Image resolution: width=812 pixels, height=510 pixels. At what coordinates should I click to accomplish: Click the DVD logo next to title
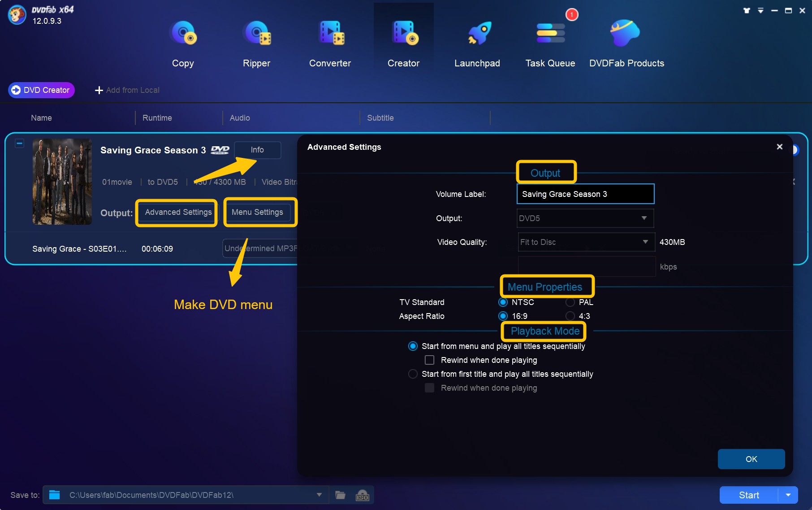pyautogui.click(x=220, y=150)
